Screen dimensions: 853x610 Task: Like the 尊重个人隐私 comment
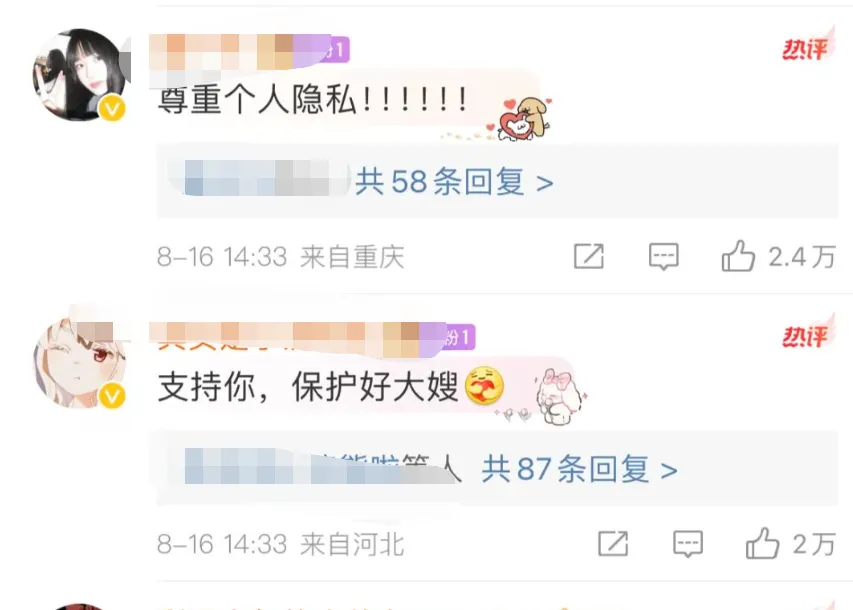click(x=738, y=256)
